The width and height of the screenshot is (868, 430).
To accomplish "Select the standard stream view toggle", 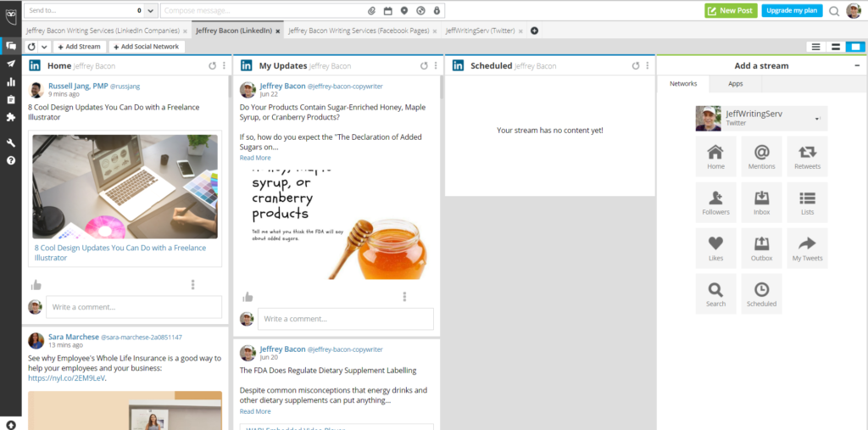I will pyautogui.click(x=835, y=47).
